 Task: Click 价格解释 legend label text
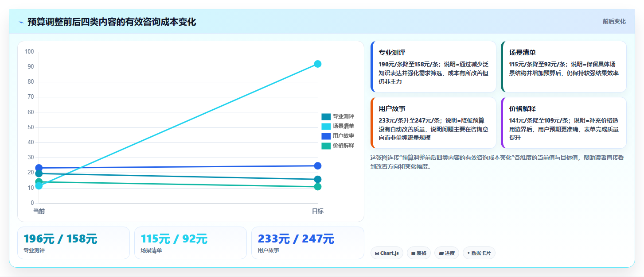(343, 146)
